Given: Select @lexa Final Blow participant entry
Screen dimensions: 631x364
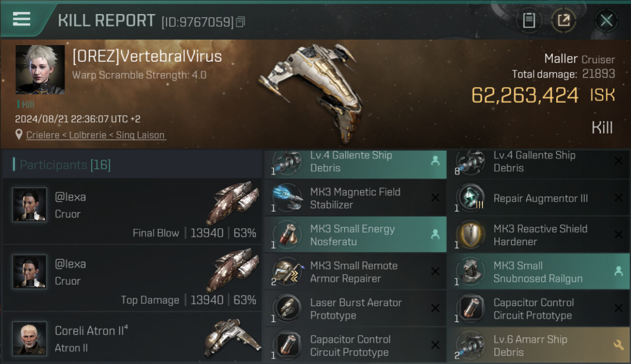Looking at the screenshot, I should (x=132, y=211).
